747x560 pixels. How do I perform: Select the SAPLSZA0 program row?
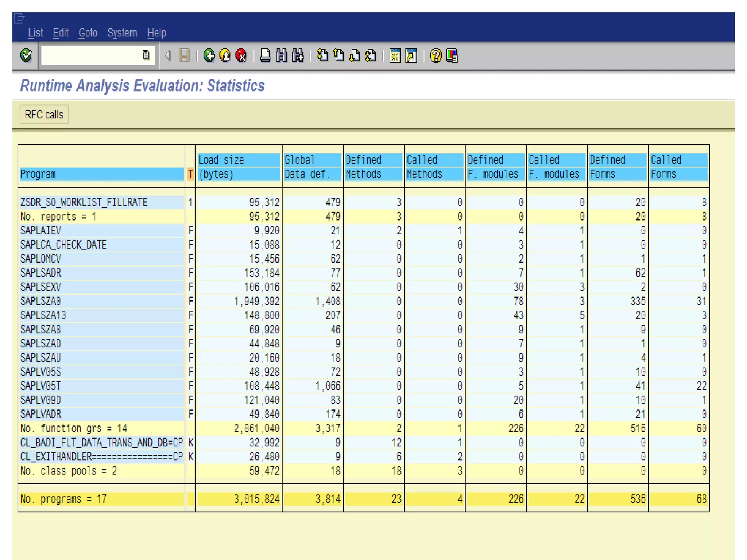[363, 301]
